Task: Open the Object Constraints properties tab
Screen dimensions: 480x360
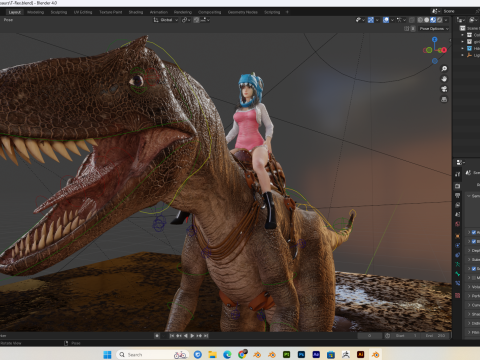Action: point(458,255)
